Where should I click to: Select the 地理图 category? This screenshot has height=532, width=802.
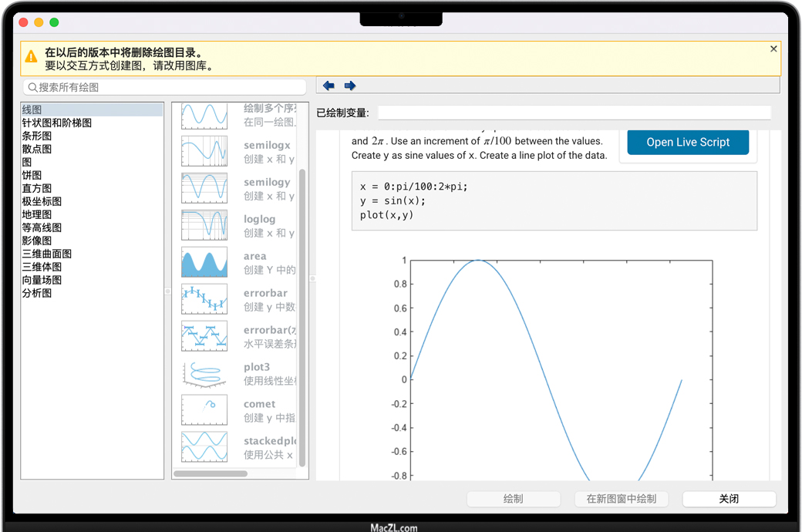click(92, 214)
